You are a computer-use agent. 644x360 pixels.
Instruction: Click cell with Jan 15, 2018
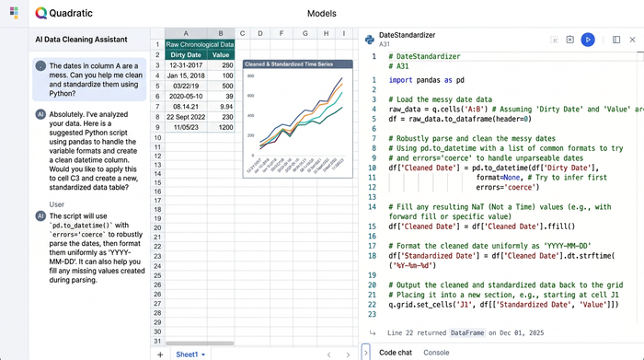pos(186,75)
